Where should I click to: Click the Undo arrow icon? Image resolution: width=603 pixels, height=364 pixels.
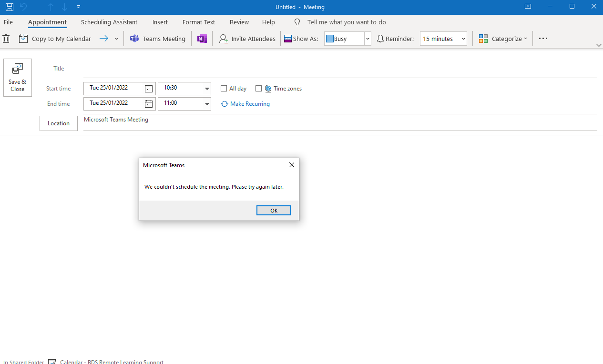(23, 7)
